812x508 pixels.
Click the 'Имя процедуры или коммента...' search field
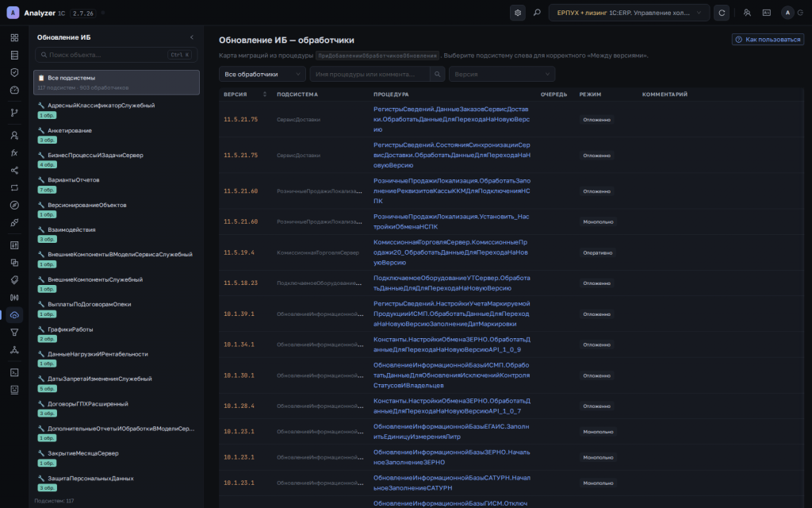pos(370,74)
